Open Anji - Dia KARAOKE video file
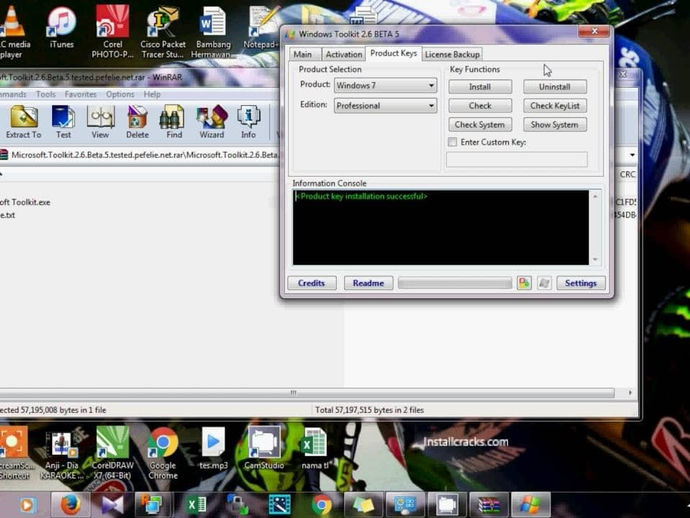 pyautogui.click(x=62, y=453)
